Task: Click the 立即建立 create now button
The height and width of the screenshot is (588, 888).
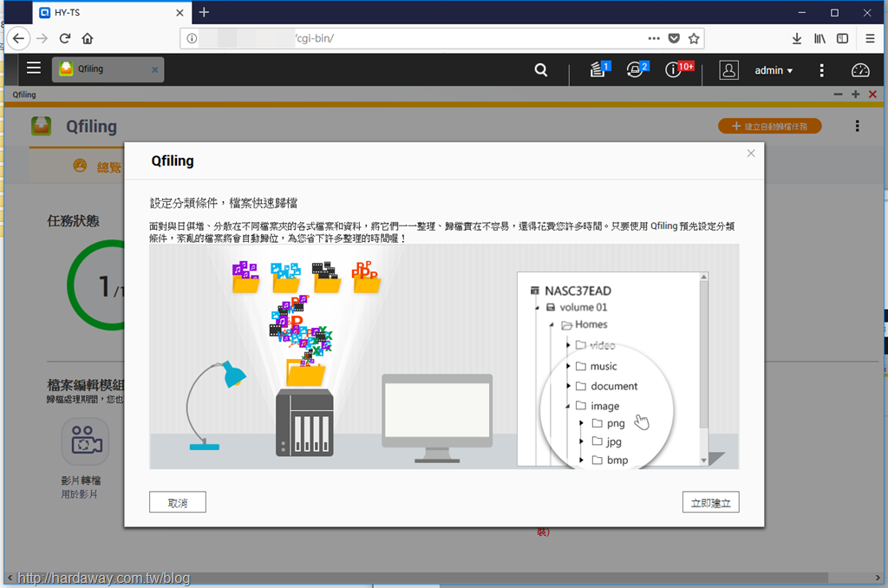Action: pyautogui.click(x=711, y=502)
